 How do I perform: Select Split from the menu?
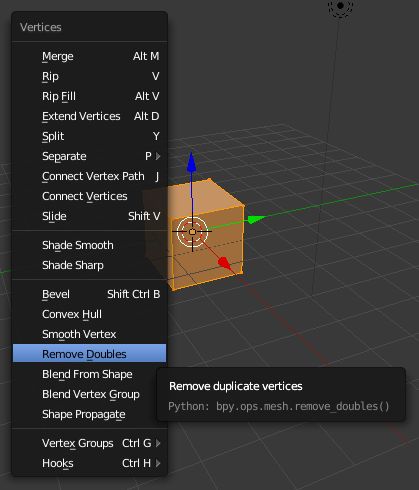pos(89,136)
